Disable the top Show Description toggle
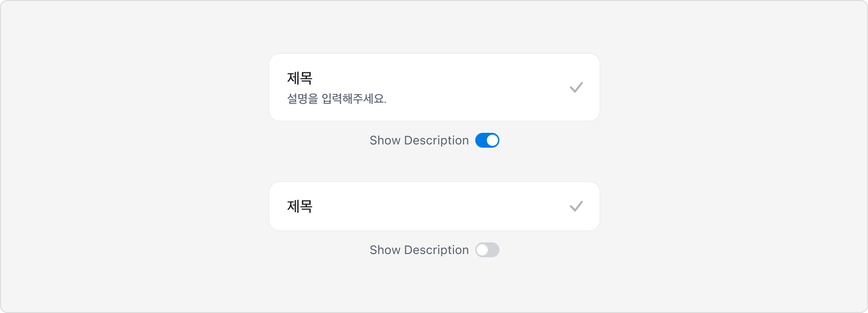The width and height of the screenshot is (868, 313). click(487, 140)
